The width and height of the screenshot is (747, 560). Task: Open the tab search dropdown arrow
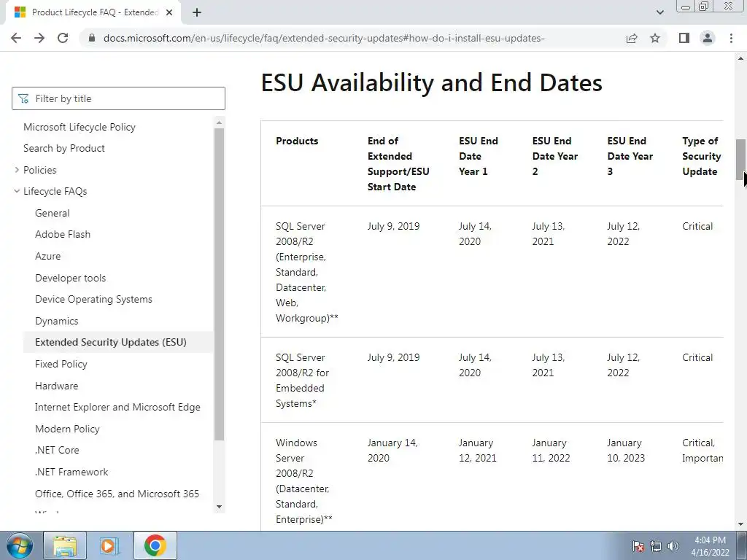point(659,12)
